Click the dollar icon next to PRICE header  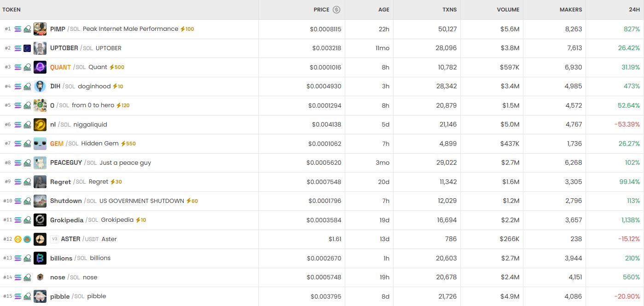click(337, 10)
